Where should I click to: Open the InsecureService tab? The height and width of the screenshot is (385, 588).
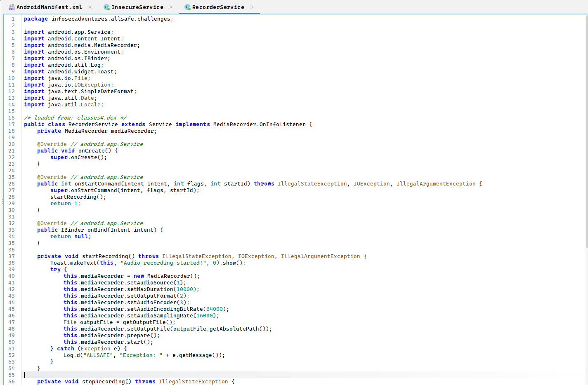point(137,7)
